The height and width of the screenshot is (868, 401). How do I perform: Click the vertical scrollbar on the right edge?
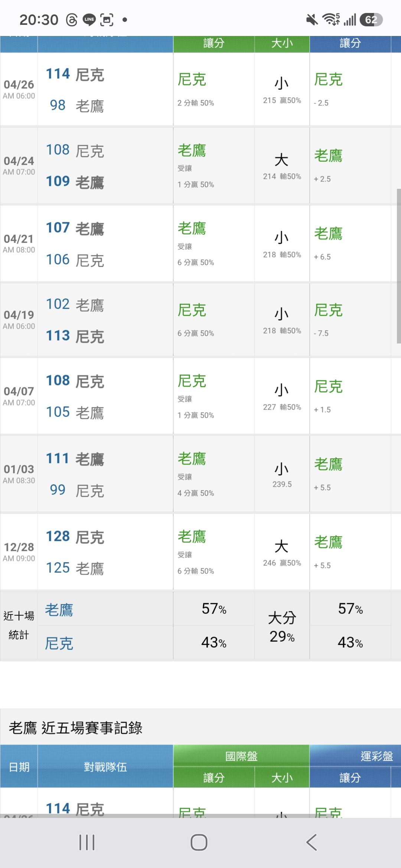[399, 266]
